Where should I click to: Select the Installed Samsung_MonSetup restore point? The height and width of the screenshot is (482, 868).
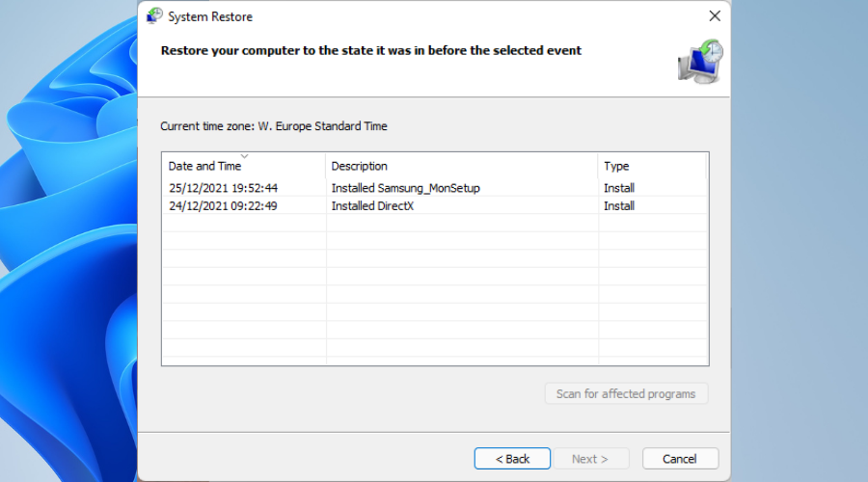pyautogui.click(x=405, y=188)
